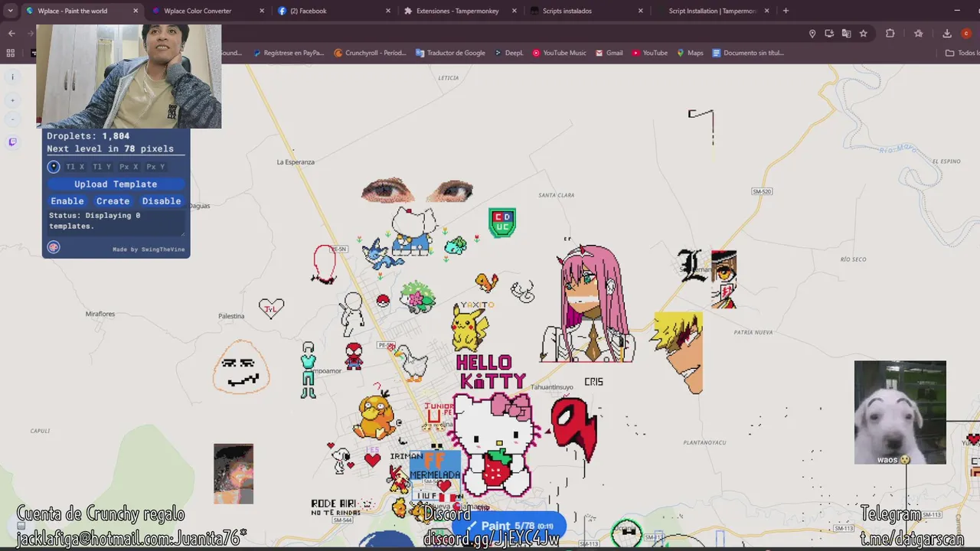Image resolution: width=980 pixels, height=551 pixels.
Task: Open the Crunchyroll bookmark
Action: (x=371, y=53)
